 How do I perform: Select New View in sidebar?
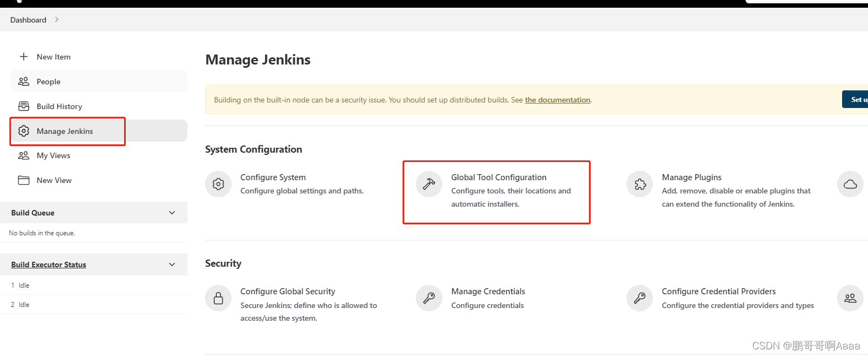tap(54, 180)
